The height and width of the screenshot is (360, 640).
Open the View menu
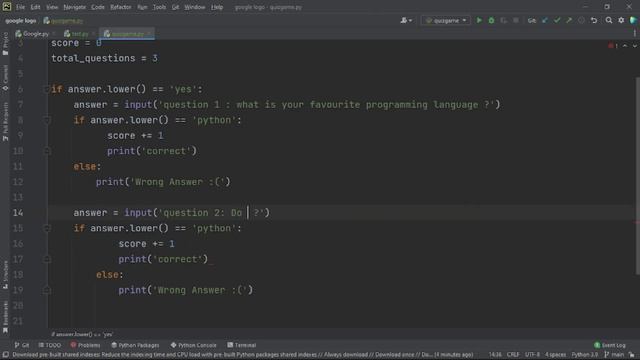point(52,7)
